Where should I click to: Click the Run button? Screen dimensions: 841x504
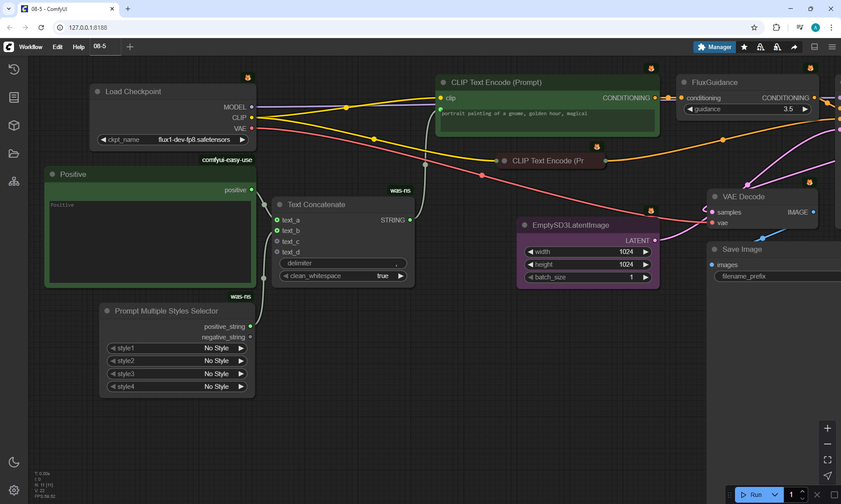(x=752, y=495)
